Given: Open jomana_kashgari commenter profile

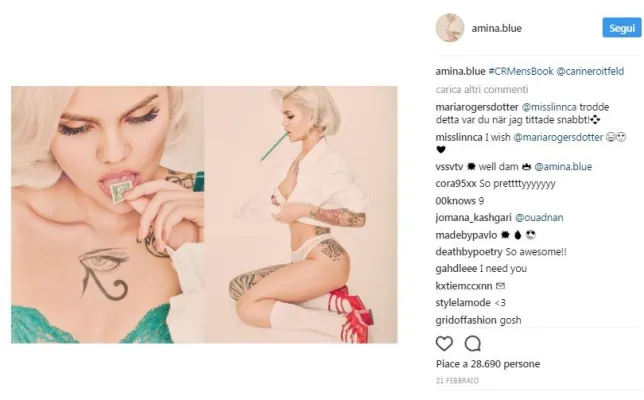Looking at the screenshot, I should coord(474,218).
